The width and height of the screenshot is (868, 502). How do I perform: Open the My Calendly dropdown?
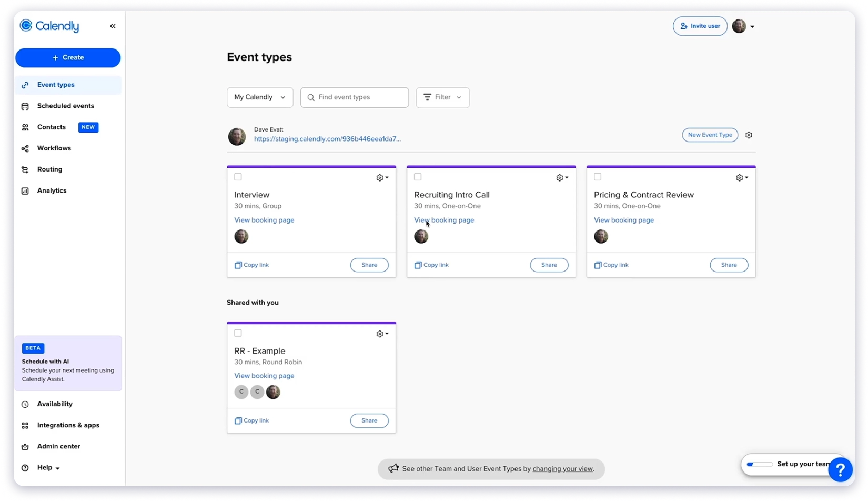coord(260,97)
